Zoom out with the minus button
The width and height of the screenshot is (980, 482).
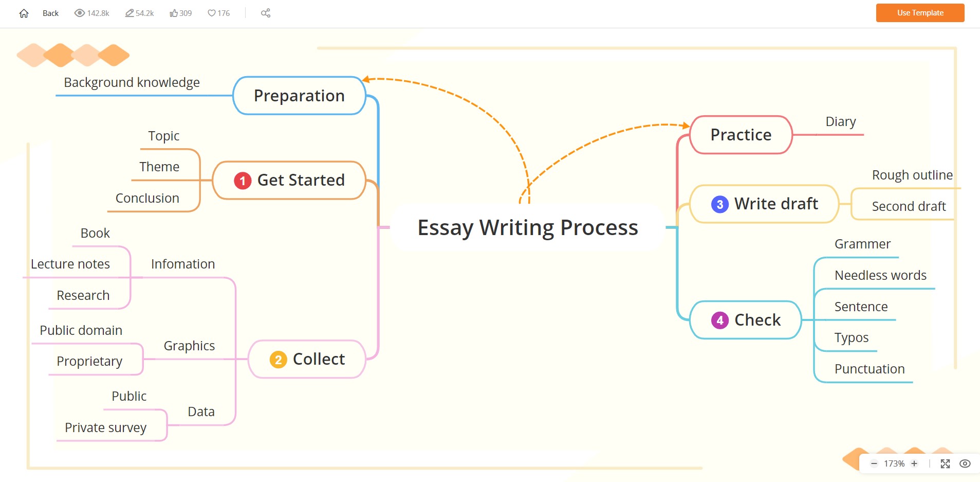pos(874,463)
